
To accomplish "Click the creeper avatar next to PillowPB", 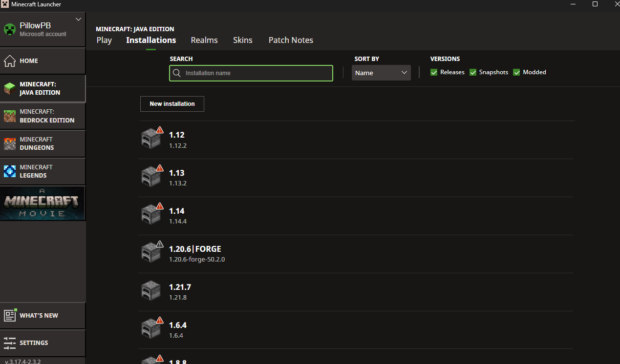I will pyautogui.click(x=10, y=30).
